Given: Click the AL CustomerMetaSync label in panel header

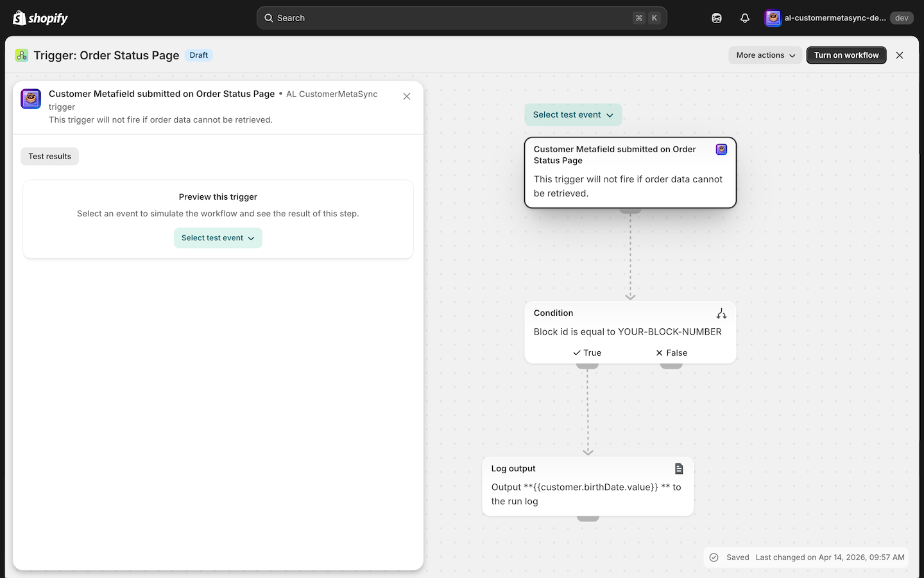Looking at the screenshot, I should (x=332, y=94).
